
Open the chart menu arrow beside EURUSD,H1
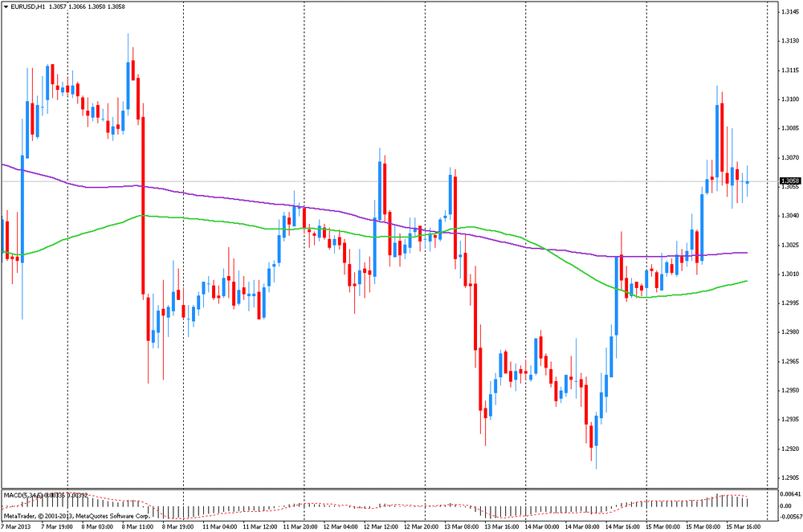point(6,6)
